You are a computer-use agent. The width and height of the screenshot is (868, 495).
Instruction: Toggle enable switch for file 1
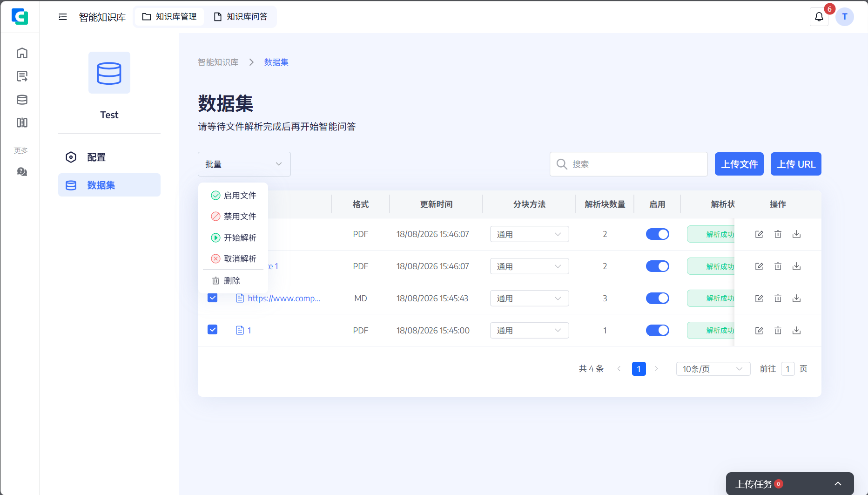click(657, 331)
